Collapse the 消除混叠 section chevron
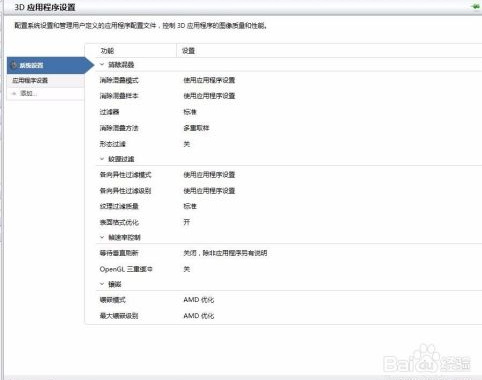The width and height of the screenshot is (482, 380). point(102,65)
